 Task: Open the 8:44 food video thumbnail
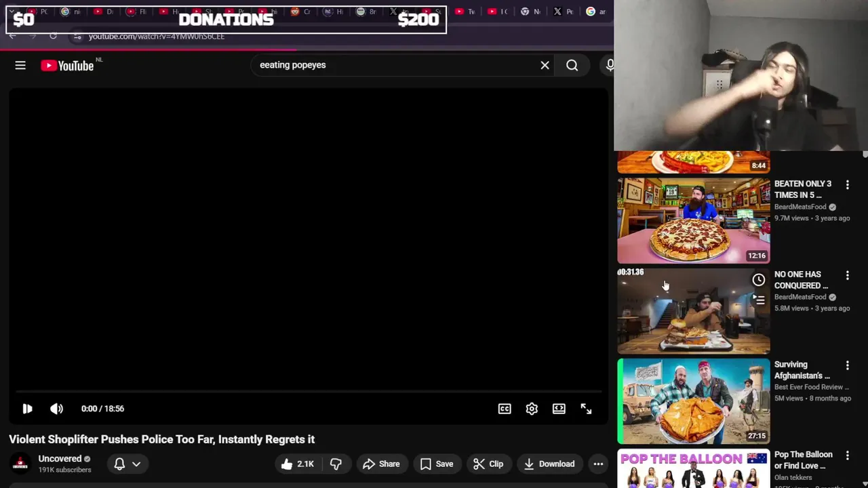click(x=694, y=162)
